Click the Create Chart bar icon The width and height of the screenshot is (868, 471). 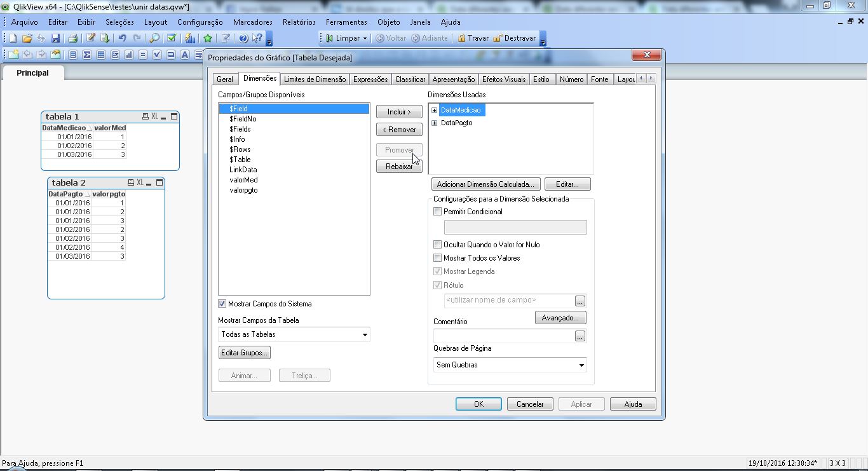[129, 55]
